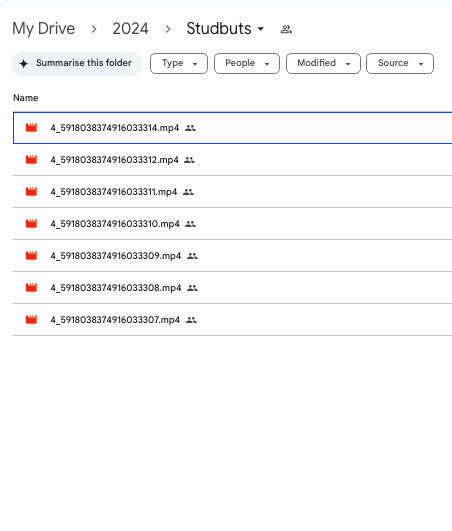Open the Type filter dropdown

[179, 63]
